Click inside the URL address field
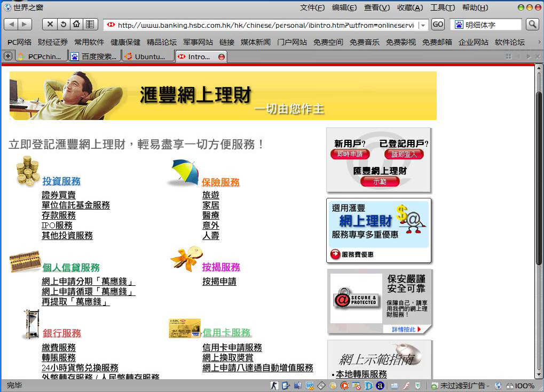The width and height of the screenshot is (544, 392). pos(265,25)
